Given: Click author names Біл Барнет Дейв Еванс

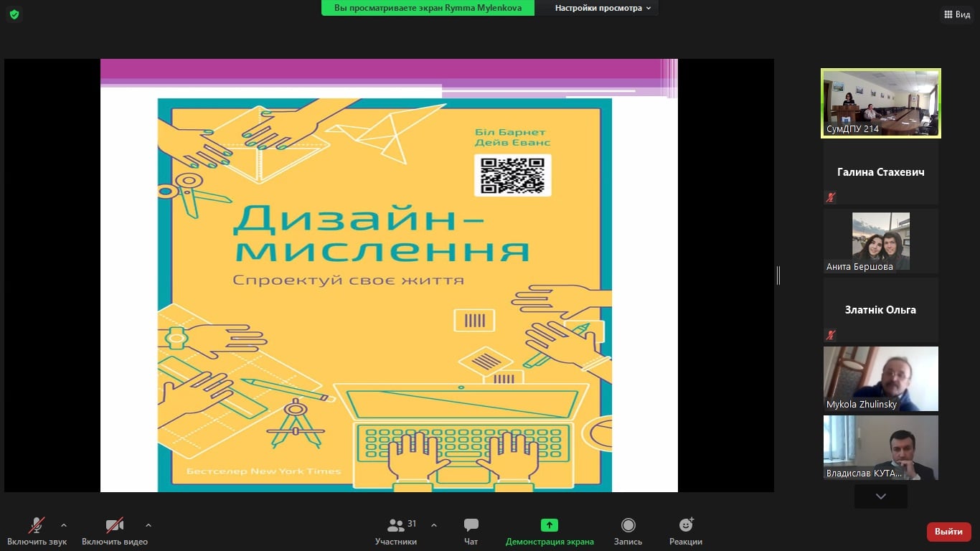Looking at the screenshot, I should click(x=512, y=137).
